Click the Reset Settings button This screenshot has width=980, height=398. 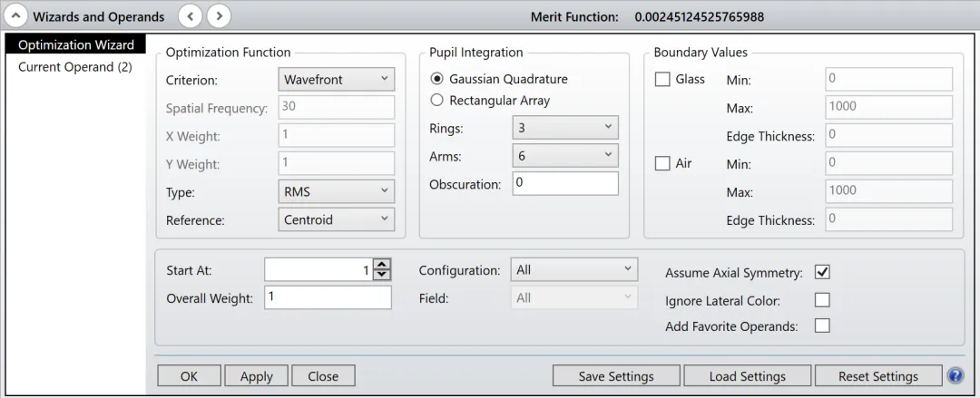tap(877, 376)
